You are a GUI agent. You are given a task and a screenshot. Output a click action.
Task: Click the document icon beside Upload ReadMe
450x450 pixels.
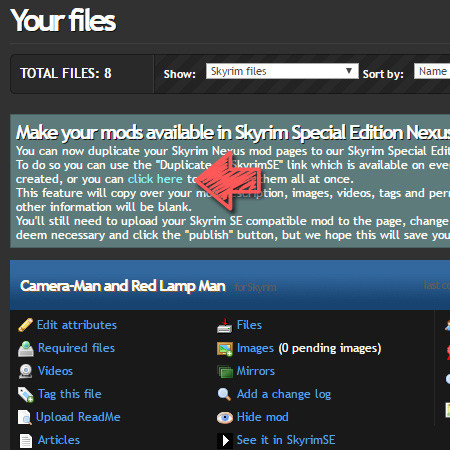[25, 417]
